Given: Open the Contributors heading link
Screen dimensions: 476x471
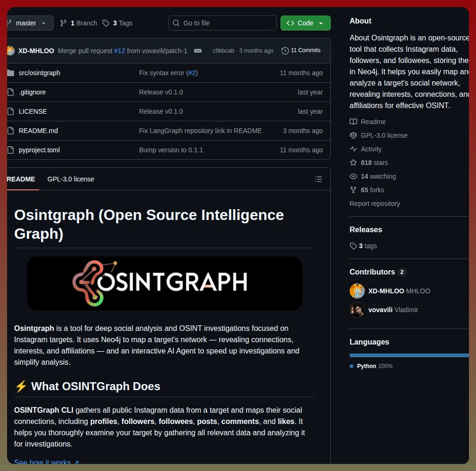Looking at the screenshot, I should [372, 272].
